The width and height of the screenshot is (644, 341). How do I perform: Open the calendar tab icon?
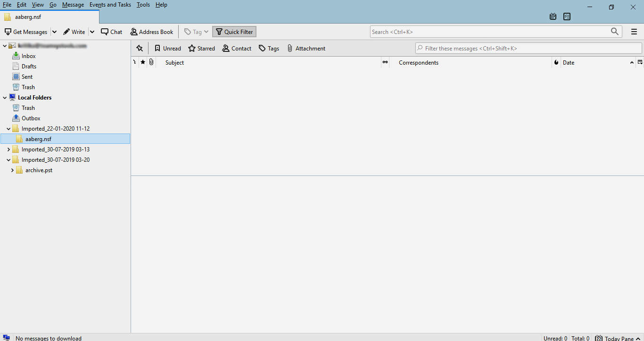(553, 17)
